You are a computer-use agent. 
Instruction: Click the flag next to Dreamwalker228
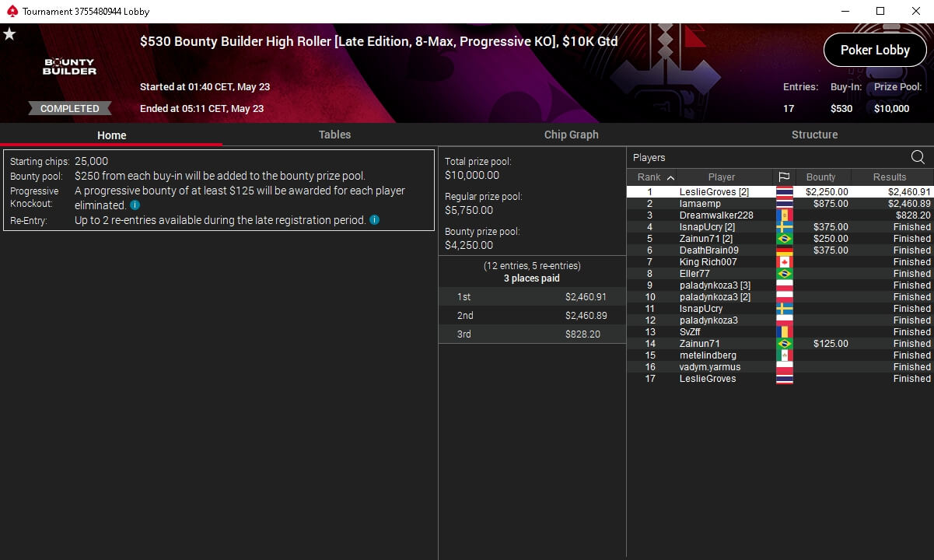pos(784,215)
